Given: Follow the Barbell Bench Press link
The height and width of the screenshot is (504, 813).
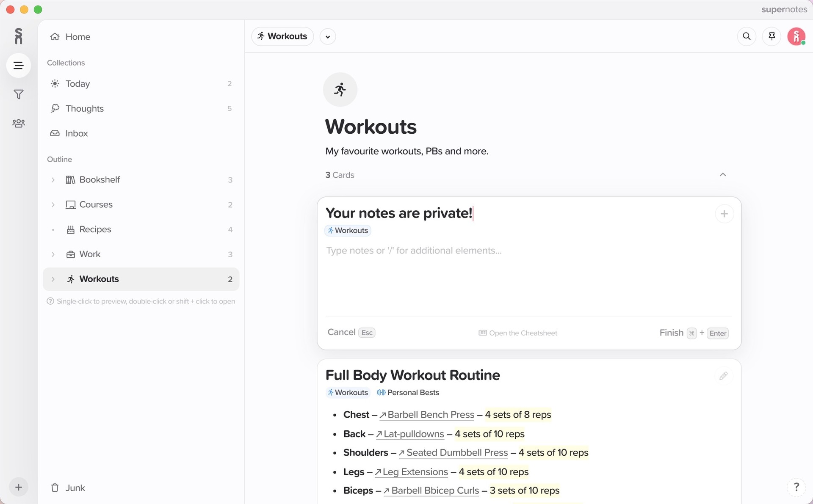Looking at the screenshot, I should [x=430, y=415].
